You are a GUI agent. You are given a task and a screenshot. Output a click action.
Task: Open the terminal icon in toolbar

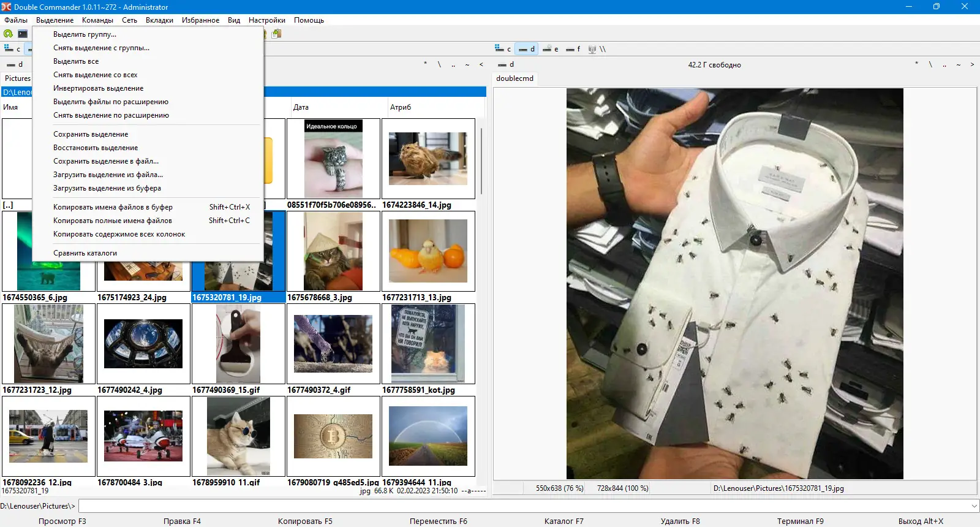(x=23, y=34)
